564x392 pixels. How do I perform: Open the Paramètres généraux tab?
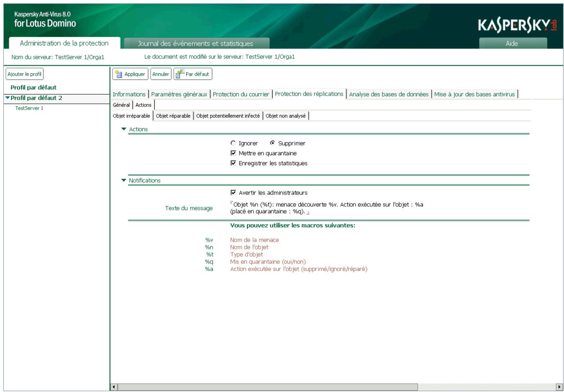[x=179, y=94]
